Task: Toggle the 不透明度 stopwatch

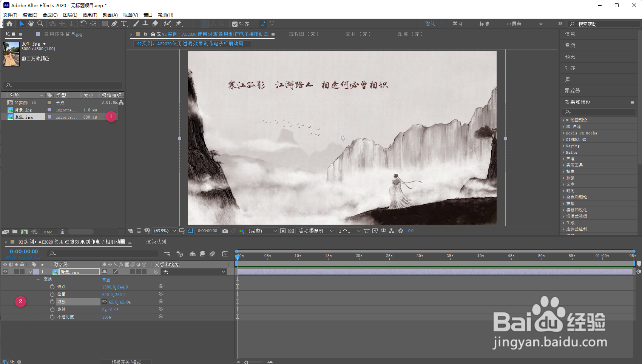Action: pyautogui.click(x=52, y=317)
